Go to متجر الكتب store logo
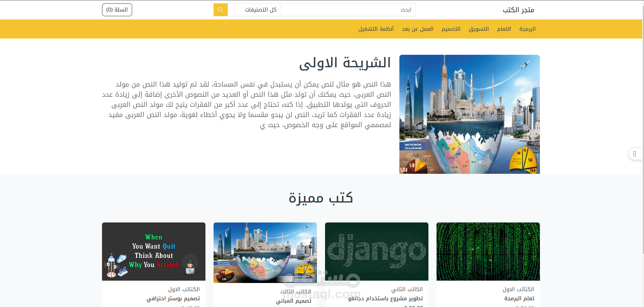644x307 pixels. (518, 10)
